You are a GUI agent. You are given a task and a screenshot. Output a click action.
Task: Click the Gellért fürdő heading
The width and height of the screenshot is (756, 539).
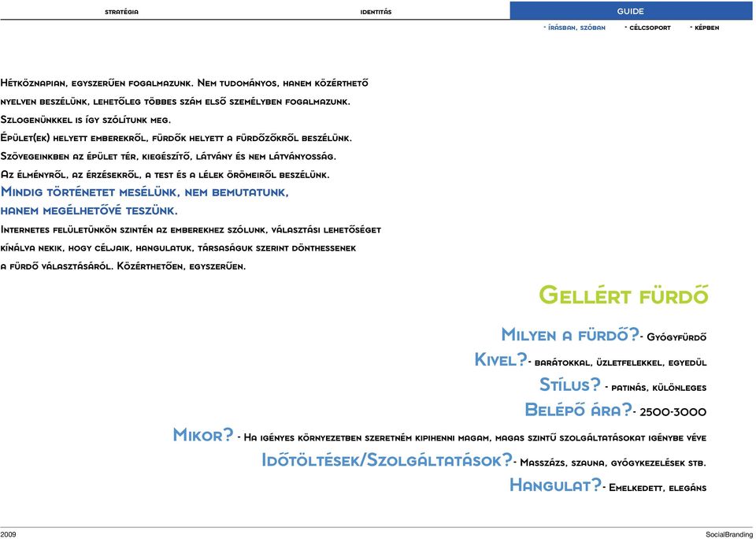tap(623, 295)
